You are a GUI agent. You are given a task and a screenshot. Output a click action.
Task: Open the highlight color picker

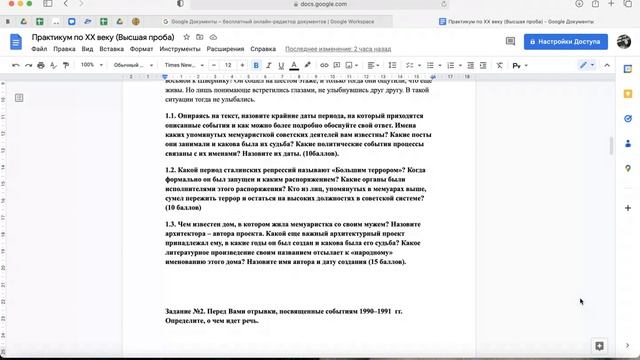(x=307, y=65)
